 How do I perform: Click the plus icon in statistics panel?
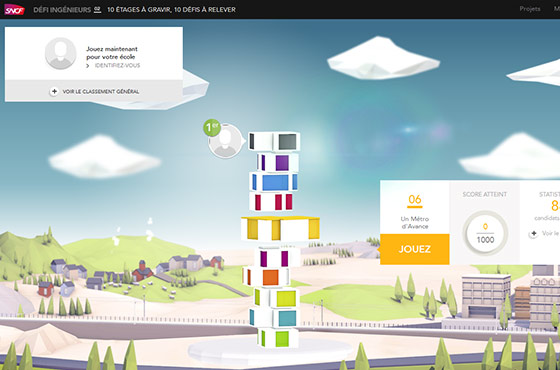534,234
